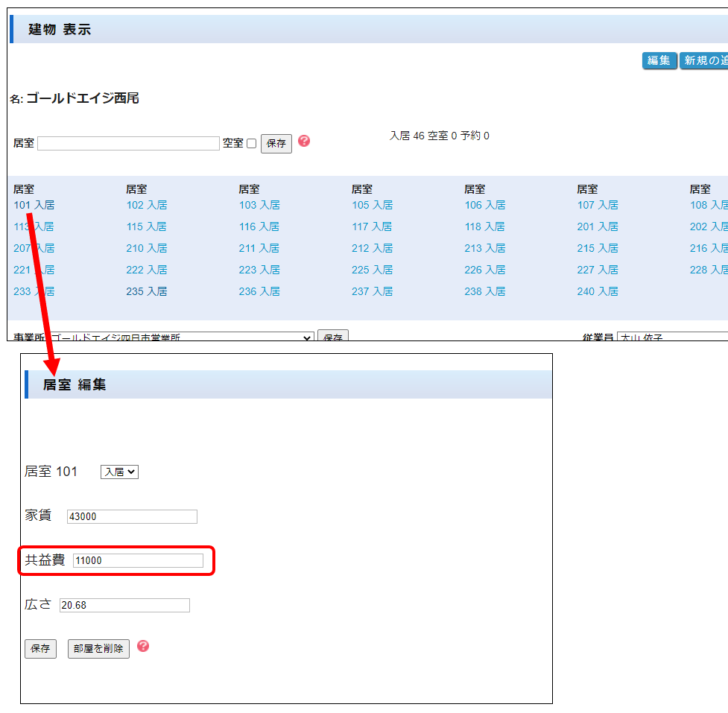Viewport: 728px width, 713px height.
Task: Click 部屋を削除 to delete the room
Action: 98,649
